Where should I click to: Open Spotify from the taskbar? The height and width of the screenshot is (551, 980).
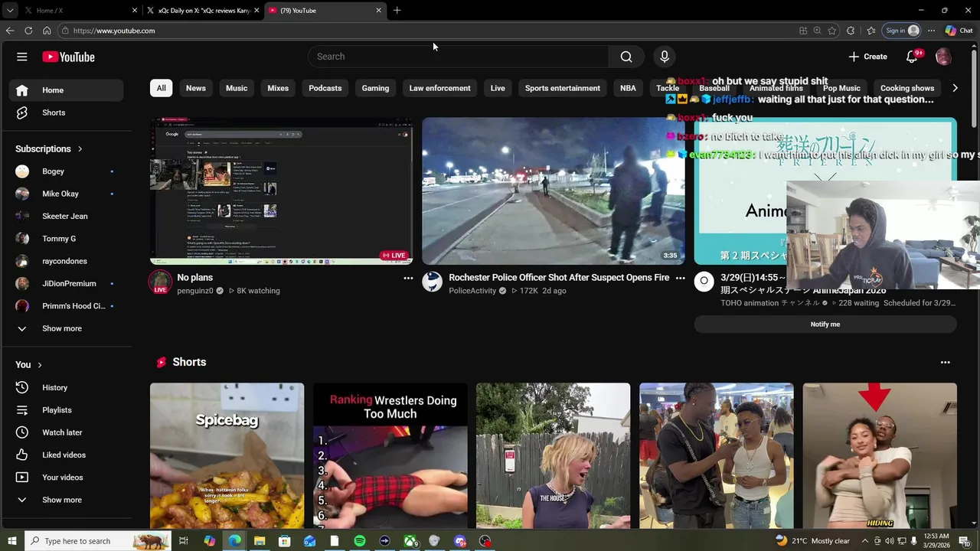point(360,541)
